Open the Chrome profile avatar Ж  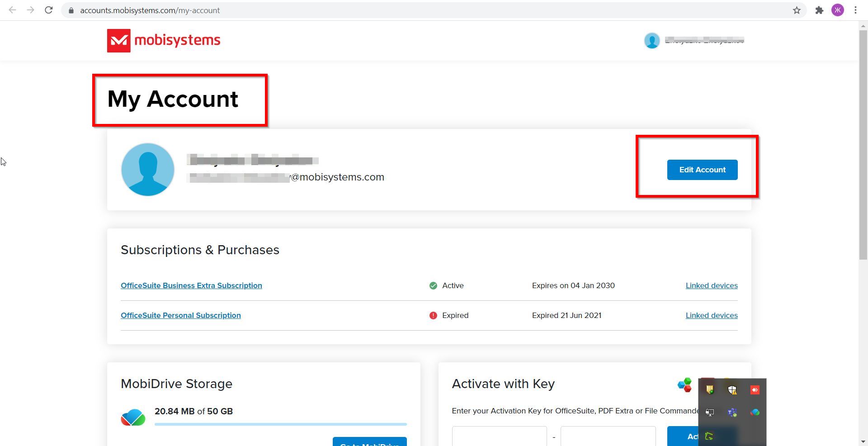838,10
